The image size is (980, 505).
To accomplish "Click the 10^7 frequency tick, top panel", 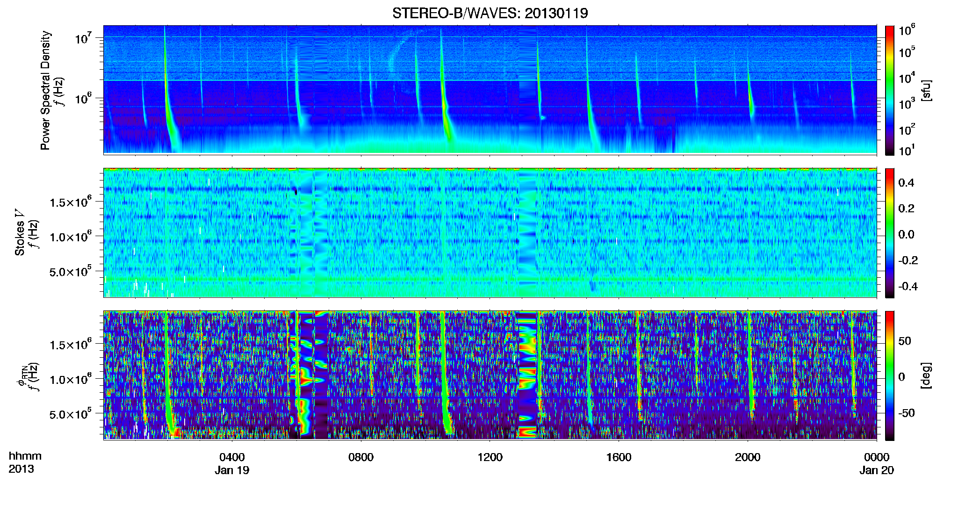I will pyautogui.click(x=83, y=37).
